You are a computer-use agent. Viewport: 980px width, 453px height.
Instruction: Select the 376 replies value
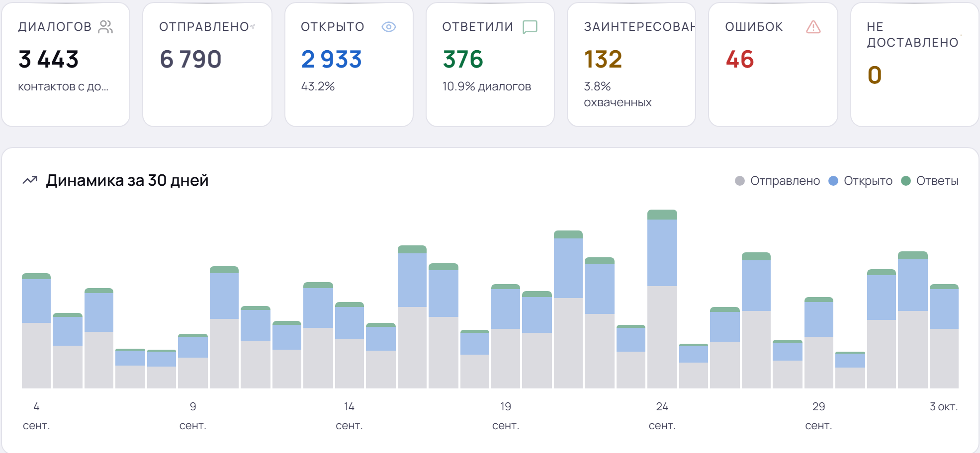[463, 60]
